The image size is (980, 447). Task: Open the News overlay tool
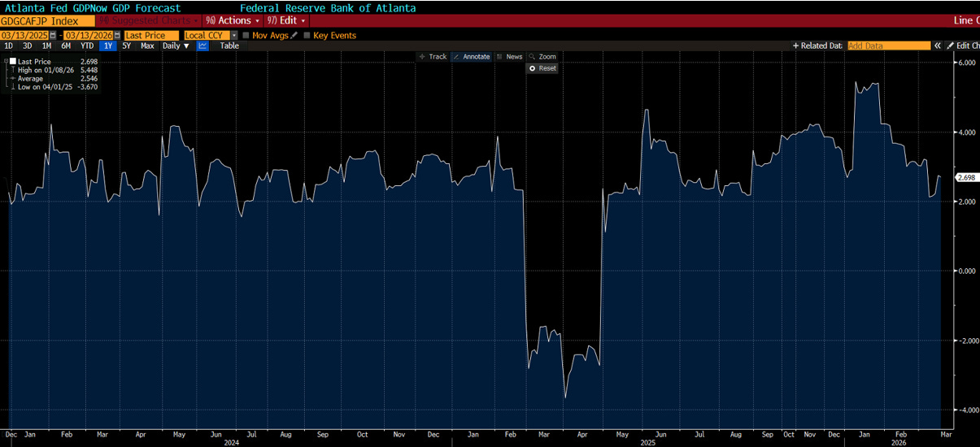click(x=509, y=57)
